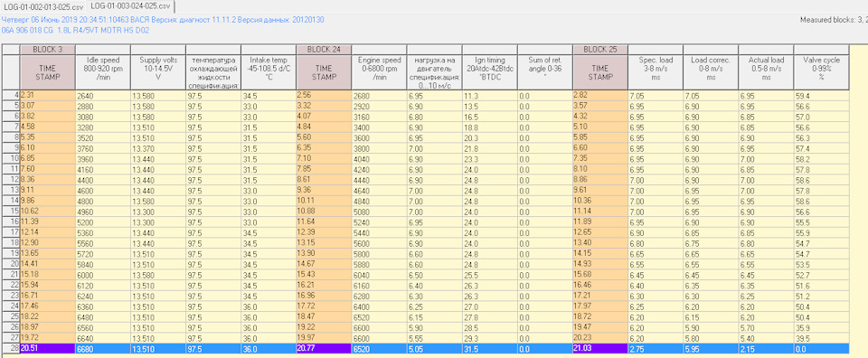Click the TIME STAMP header under BLOCK 3
The image size is (868, 358).
tap(47, 71)
